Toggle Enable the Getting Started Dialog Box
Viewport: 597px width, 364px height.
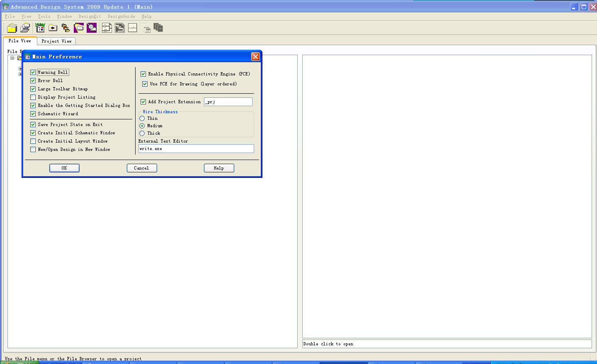click(x=33, y=105)
